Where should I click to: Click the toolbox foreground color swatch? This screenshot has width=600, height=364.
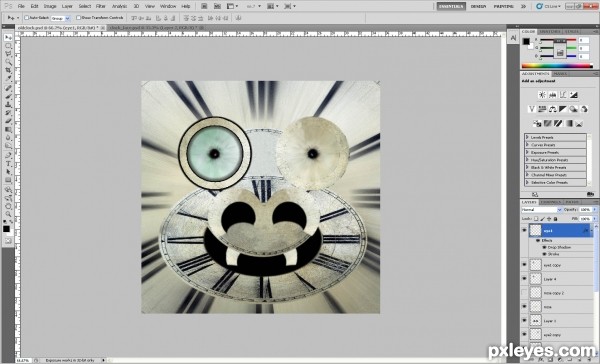pos(6,229)
